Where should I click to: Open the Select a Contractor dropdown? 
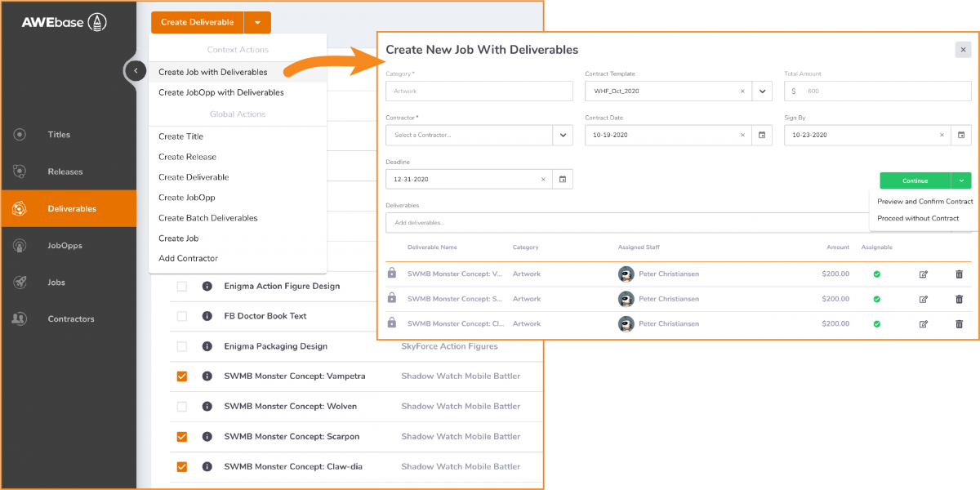[x=563, y=135]
